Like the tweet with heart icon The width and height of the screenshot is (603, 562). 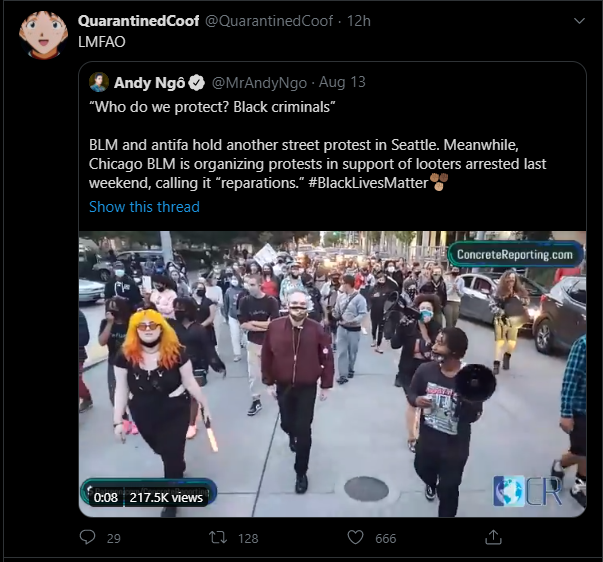pos(355,537)
